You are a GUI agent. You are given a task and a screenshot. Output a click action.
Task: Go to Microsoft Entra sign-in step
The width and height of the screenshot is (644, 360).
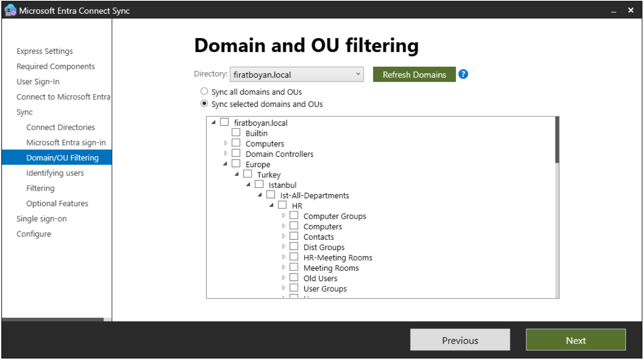(x=66, y=142)
